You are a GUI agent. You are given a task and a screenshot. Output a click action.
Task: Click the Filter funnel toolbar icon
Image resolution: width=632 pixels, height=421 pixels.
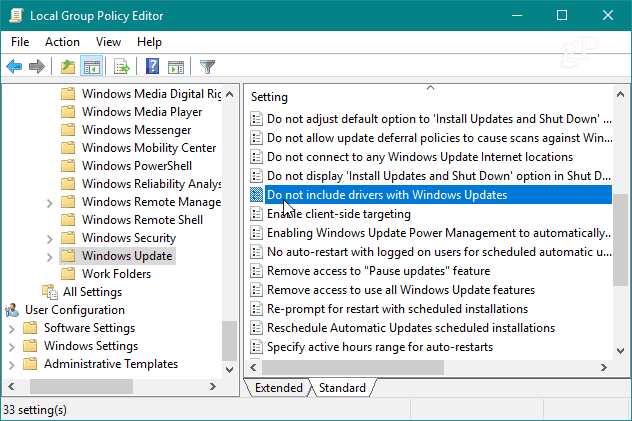[207, 66]
